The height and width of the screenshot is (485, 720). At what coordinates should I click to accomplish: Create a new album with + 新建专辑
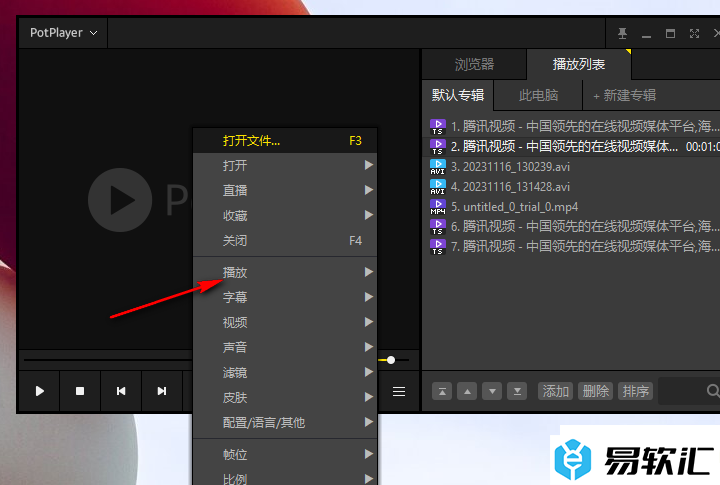point(624,96)
